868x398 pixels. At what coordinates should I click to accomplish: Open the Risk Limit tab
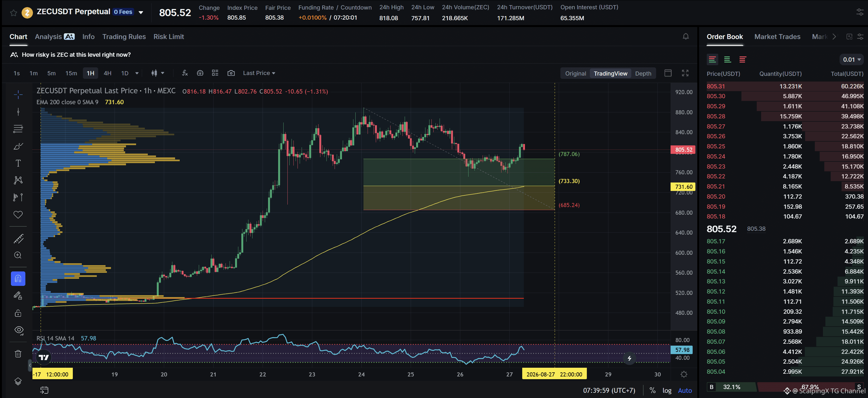pyautogui.click(x=169, y=36)
